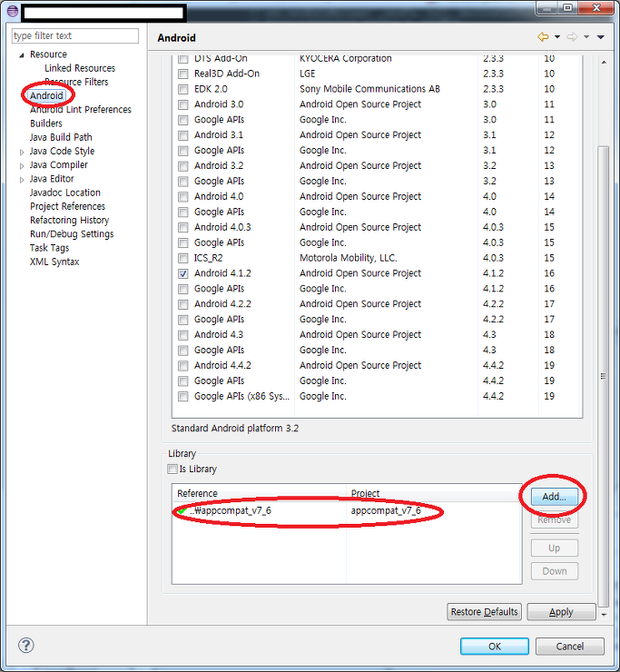Check the Google APIs (x86 Sys... checkbox
The width and height of the screenshot is (620, 672).
(183, 397)
